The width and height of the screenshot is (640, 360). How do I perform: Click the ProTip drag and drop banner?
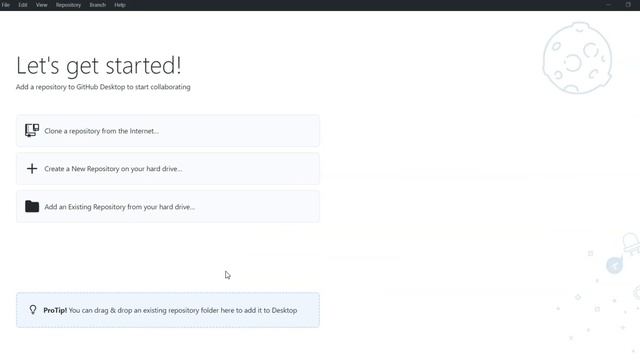tap(168, 310)
